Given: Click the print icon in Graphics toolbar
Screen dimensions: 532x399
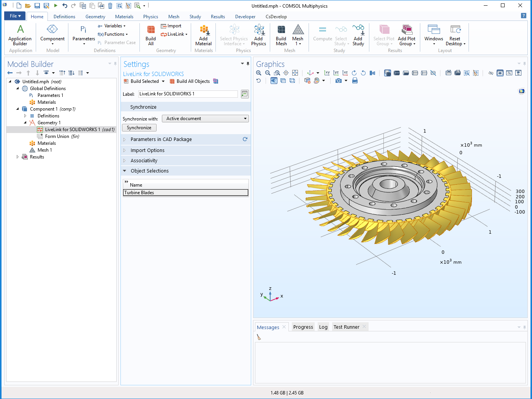Looking at the screenshot, I should [x=355, y=81].
